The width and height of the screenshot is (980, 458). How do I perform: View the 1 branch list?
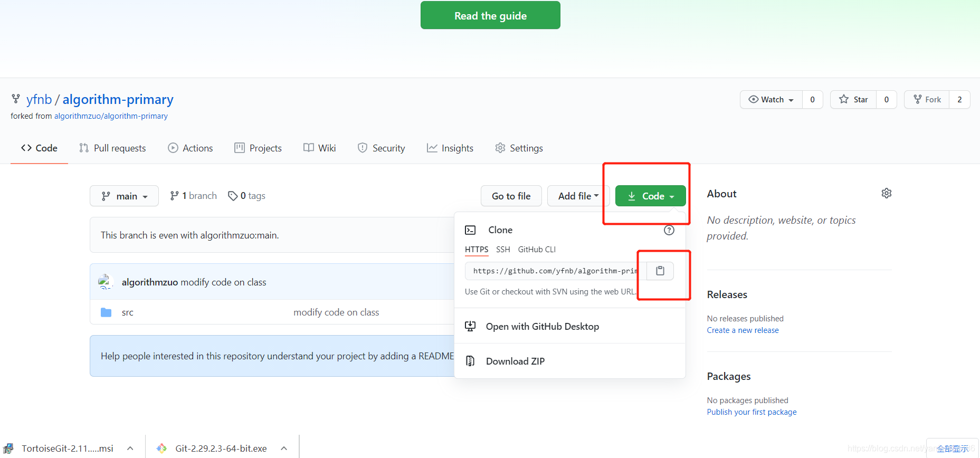(193, 196)
